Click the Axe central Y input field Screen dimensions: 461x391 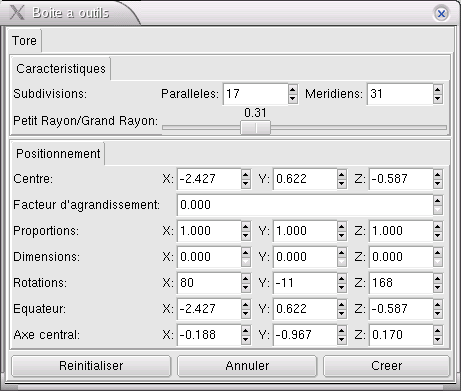click(305, 335)
